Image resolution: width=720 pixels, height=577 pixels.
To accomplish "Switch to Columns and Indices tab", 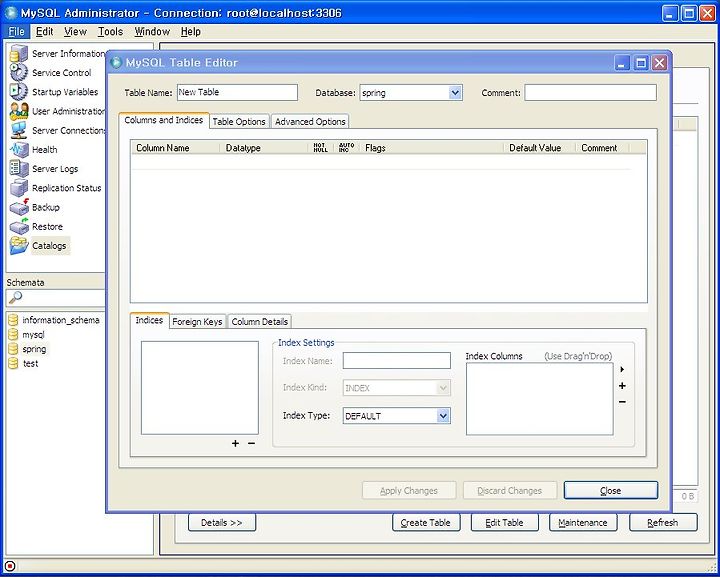I will (164, 120).
